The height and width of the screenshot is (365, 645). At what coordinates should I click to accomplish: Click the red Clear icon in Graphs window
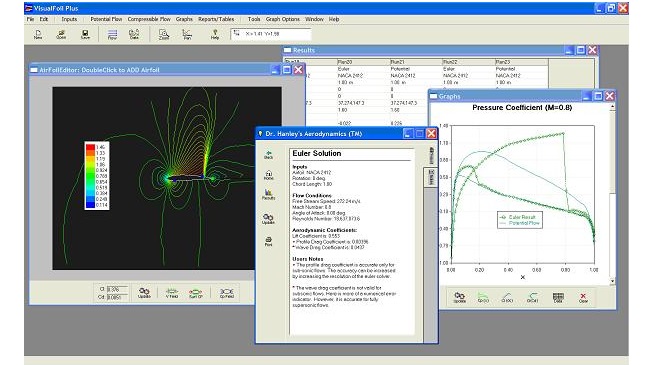[x=583, y=298]
